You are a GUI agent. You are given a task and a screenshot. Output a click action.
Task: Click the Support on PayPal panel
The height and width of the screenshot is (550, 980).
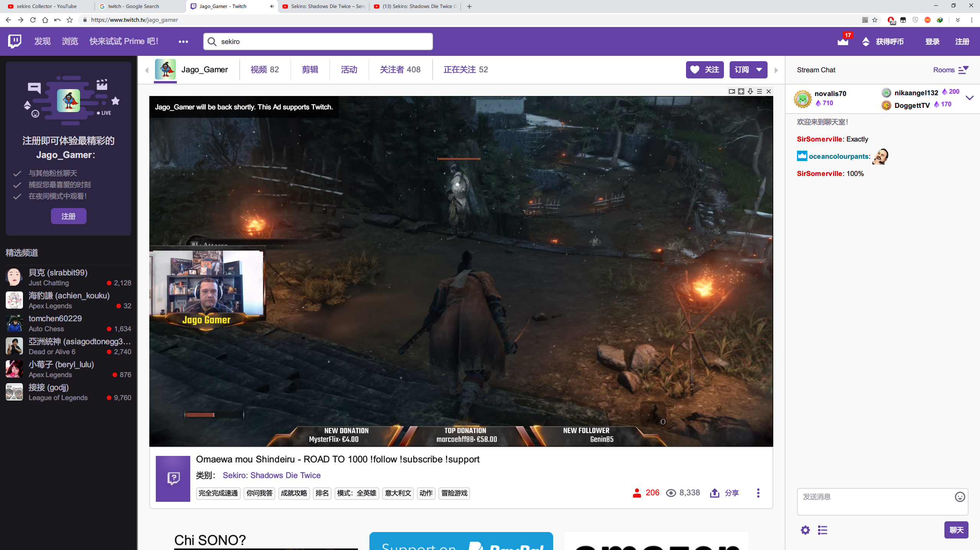point(461,541)
